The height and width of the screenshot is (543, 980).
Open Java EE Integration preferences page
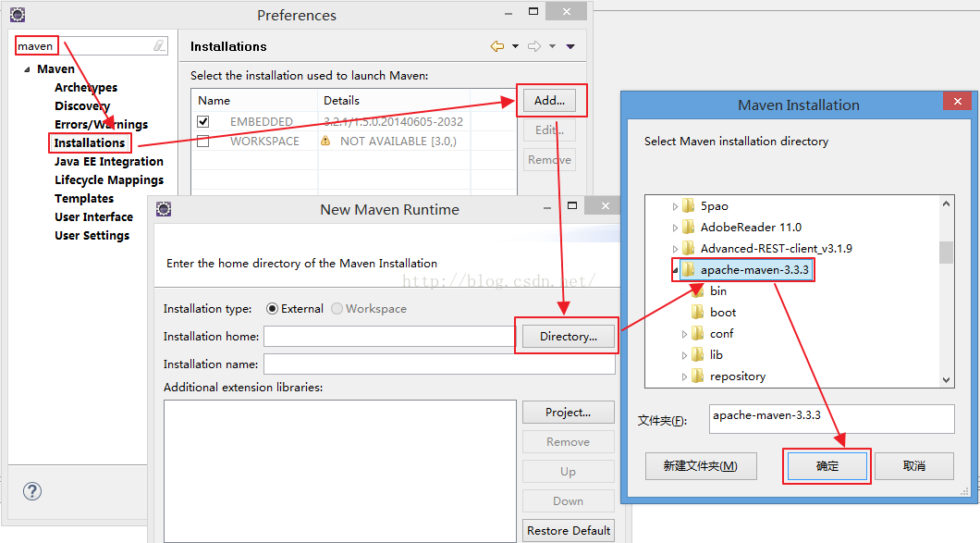click(x=109, y=161)
